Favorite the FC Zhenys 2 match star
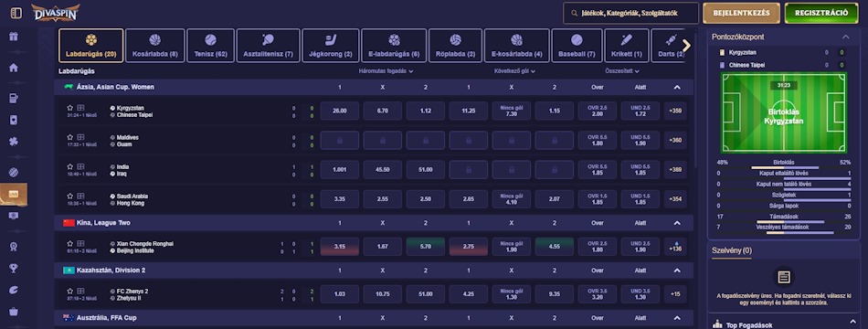The image size is (868, 329). (x=70, y=291)
